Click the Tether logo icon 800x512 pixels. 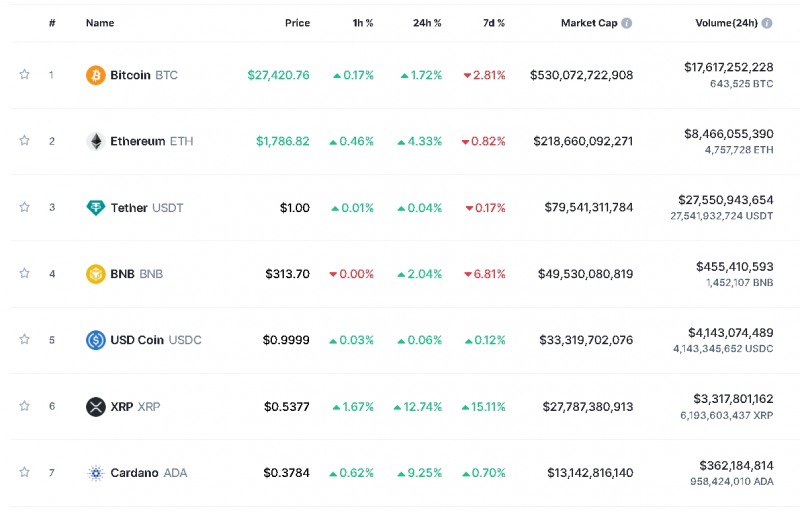click(x=95, y=208)
